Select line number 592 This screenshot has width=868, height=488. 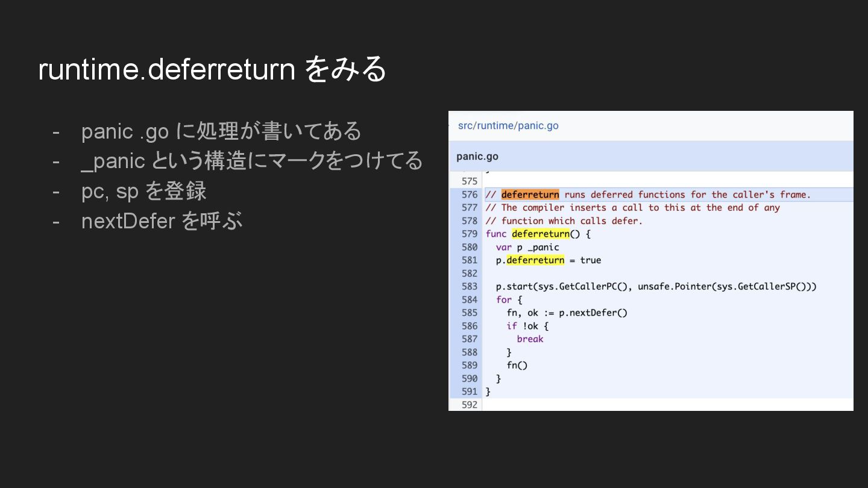click(470, 405)
